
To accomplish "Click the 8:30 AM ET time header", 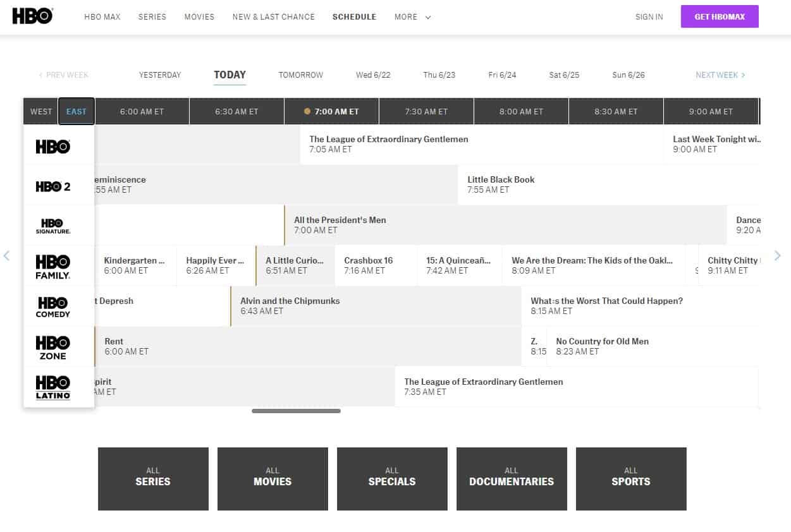I will [616, 111].
